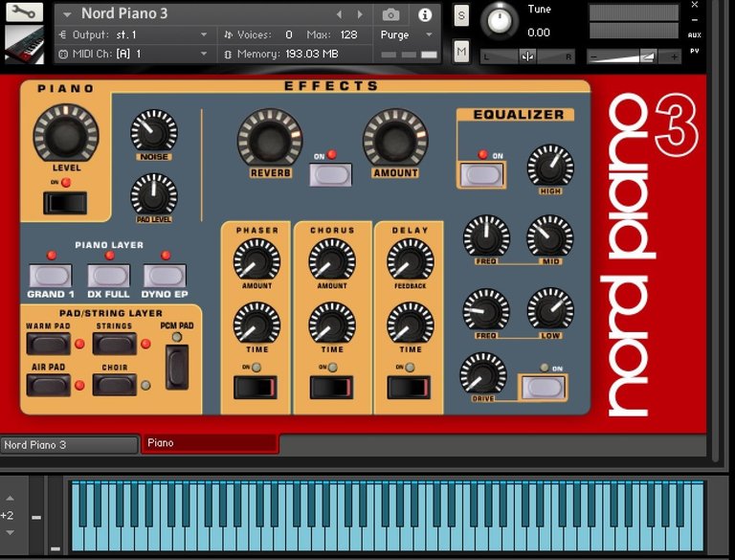
Task: Click the equalizer HIGH knob
Action: coord(550,165)
